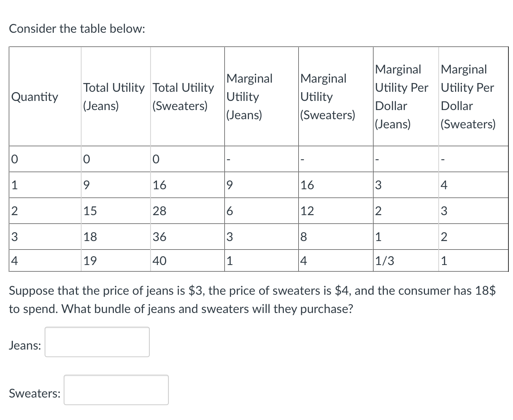Image resolution: width=513 pixels, height=420 pixels.
Task: Click the Jeans label text
Action: (x=24, y=345)
